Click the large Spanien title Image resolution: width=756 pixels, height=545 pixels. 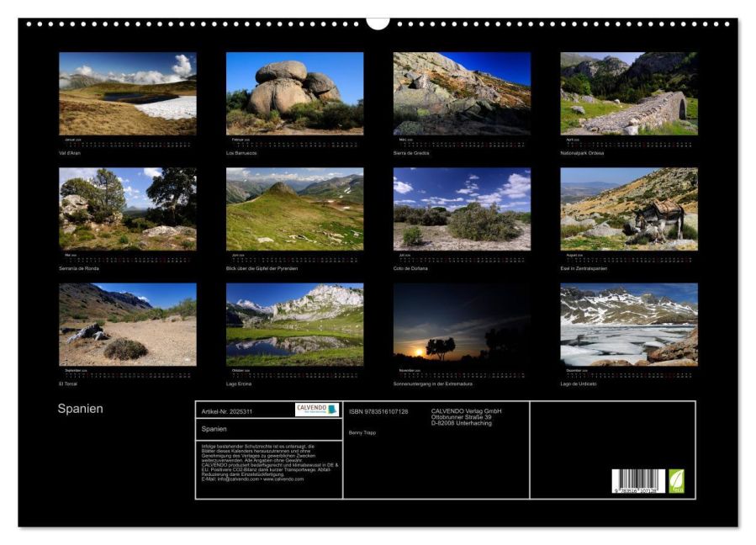click(x=80, y=409)
